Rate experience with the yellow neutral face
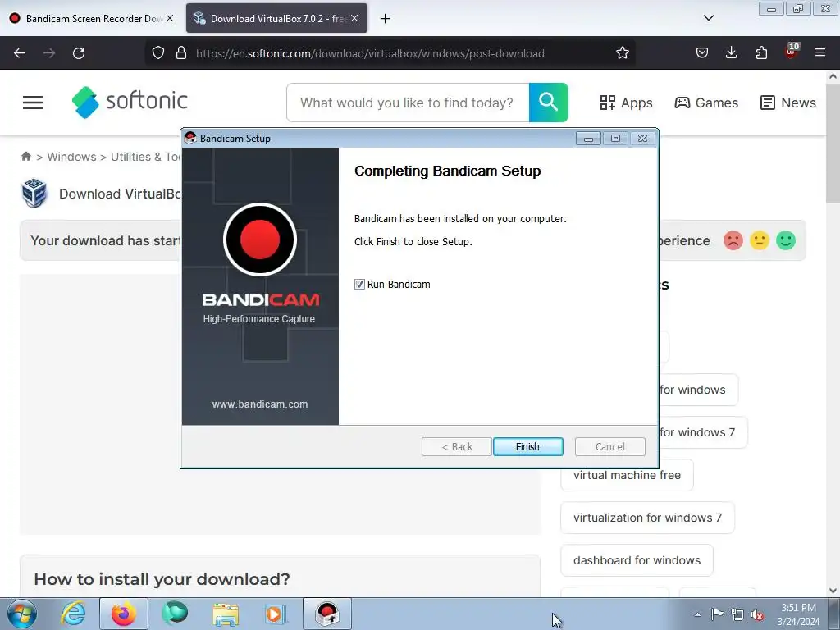This screenshot has width=840, height=630. [759, 240]
